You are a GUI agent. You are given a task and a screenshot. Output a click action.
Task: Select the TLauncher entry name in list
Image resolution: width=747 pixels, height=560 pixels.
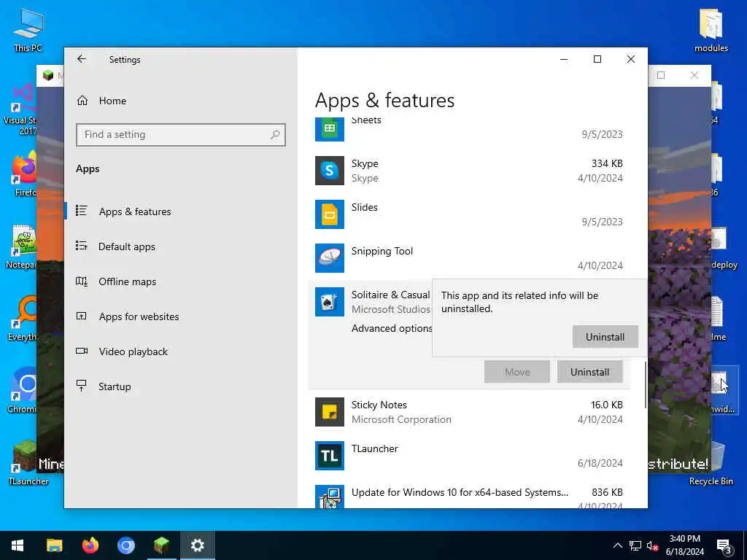375,448
